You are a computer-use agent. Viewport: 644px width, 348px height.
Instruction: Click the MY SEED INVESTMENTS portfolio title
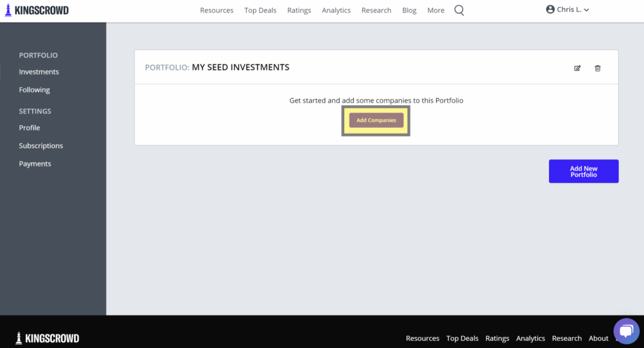(241, 67)
